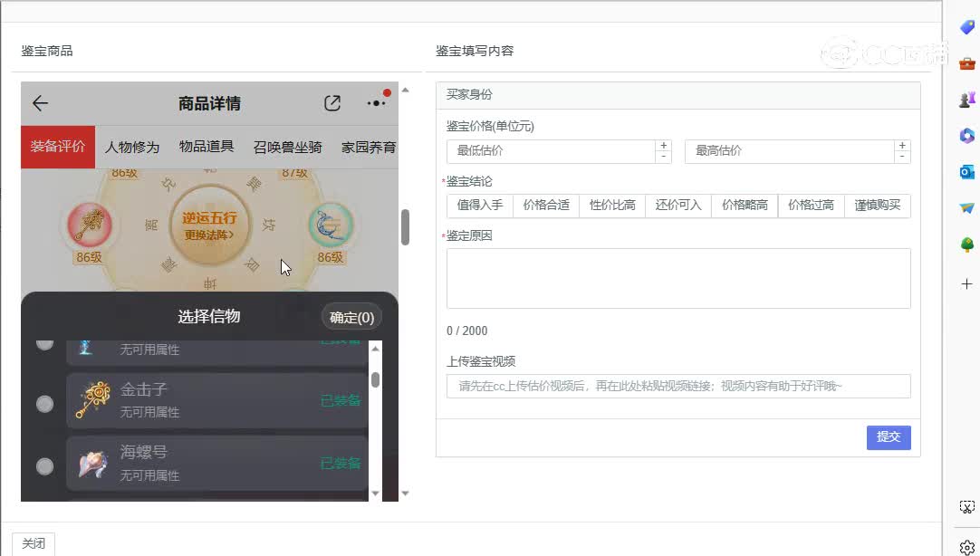Choose 还价可入 as appraisal conclusion
Screen dimensions: 980x556
pyautogui.click(x=678, y=206)
